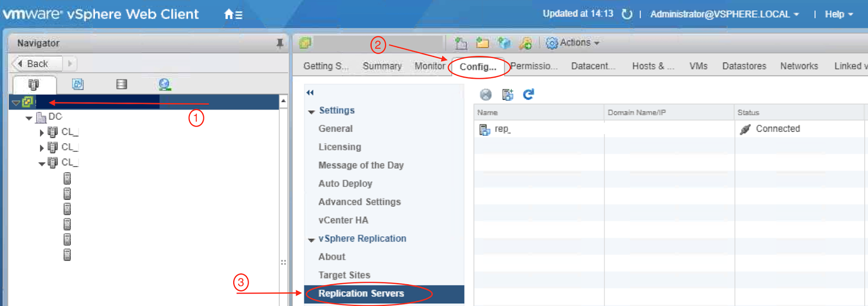This screenshot has width=868, height=306.
Task: Click the Create New Datacenter toolbar icon
Action: click(x=461, y=43)
